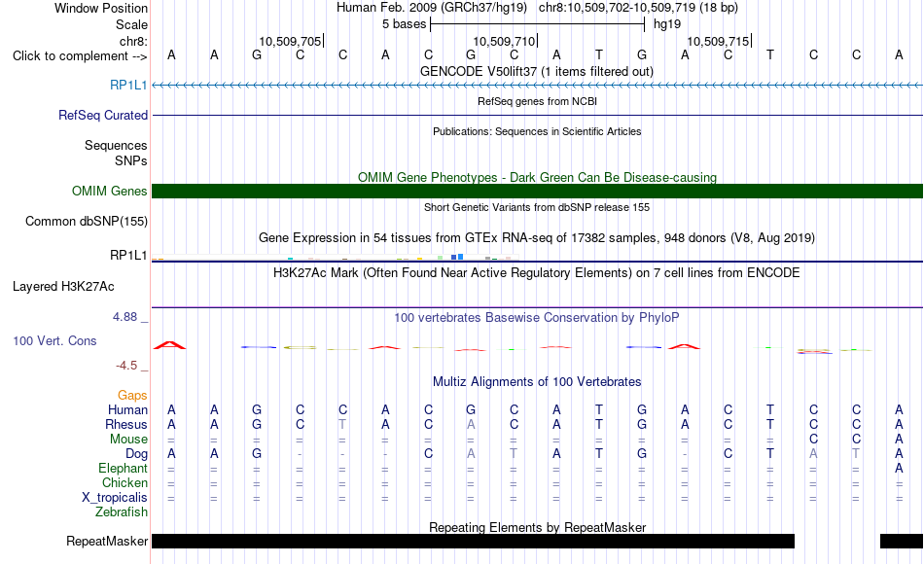
Task: Click the Chicken species row label
Action: 124,482
